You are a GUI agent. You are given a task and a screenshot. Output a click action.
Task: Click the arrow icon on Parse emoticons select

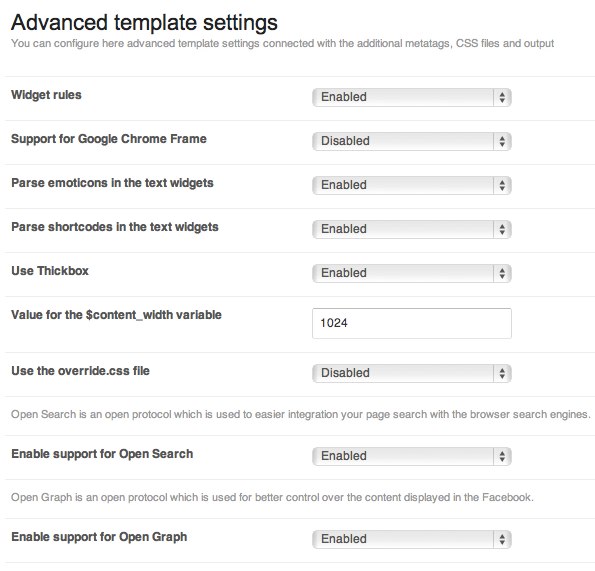coord(502,185)
